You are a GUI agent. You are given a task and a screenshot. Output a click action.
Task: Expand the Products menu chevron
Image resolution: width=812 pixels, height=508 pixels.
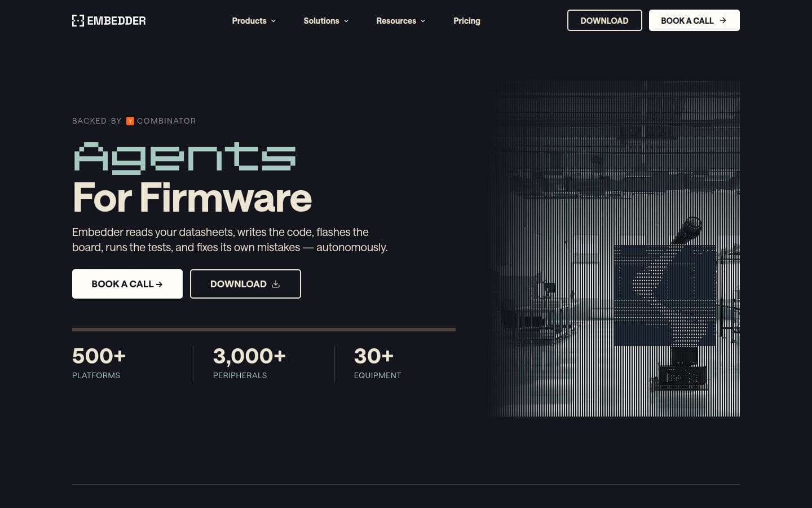(273, 21)
